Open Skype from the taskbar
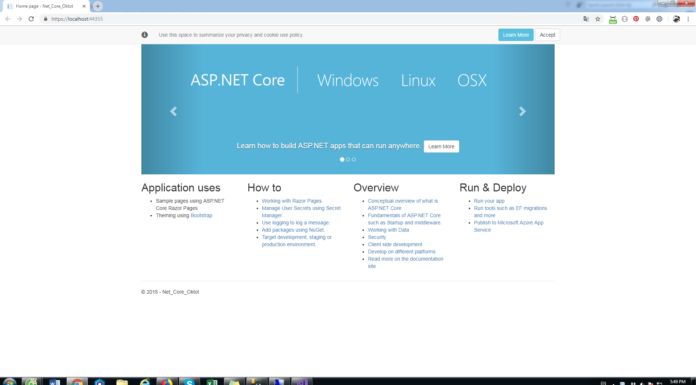696x385 pixels. pyautogui.click(x=190, y=382)
